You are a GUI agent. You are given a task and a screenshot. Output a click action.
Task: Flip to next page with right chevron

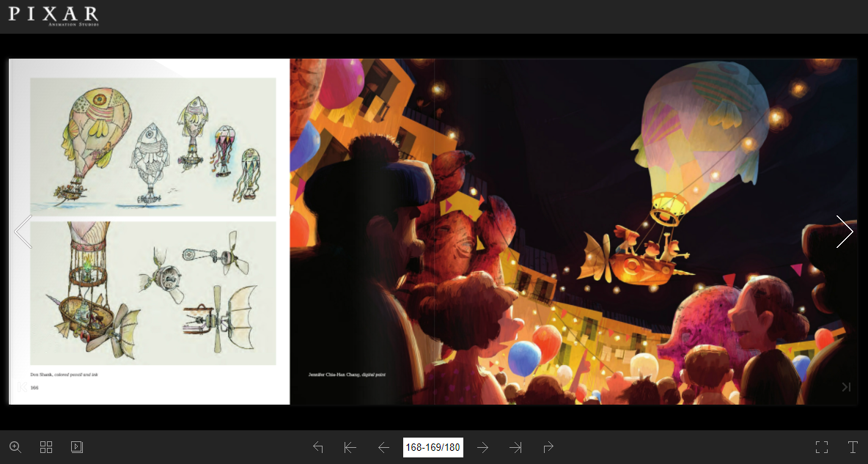(x=845, y=232)
